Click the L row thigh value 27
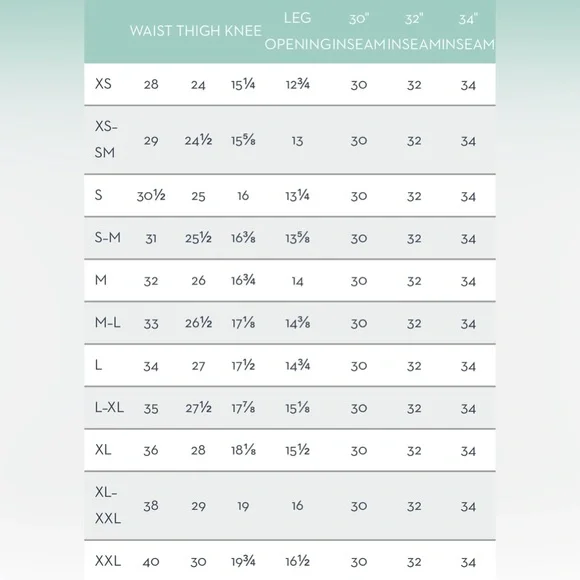 [198, 366]
